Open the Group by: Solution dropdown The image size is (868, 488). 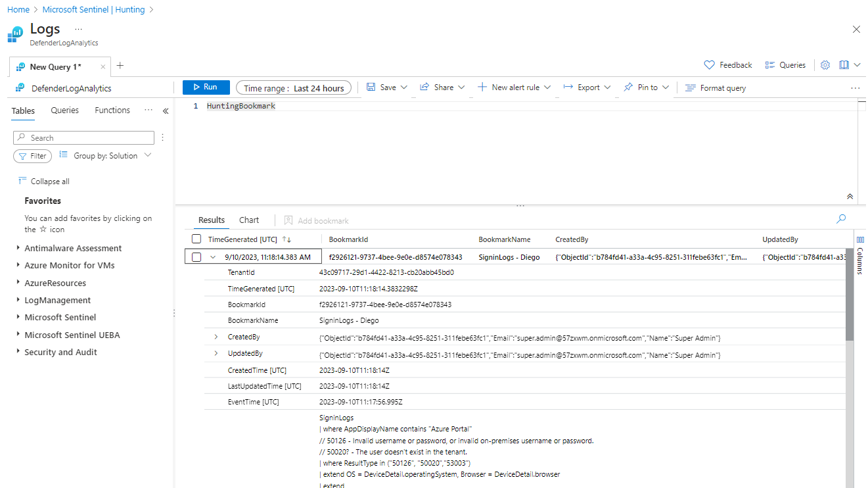point(105,156)
